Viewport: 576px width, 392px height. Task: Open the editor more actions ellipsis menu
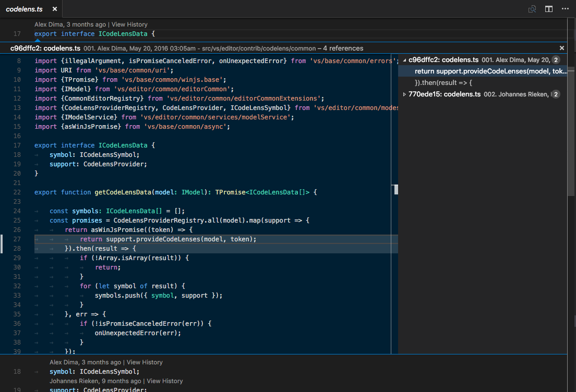pyautogui.click(x=565, y=9)
